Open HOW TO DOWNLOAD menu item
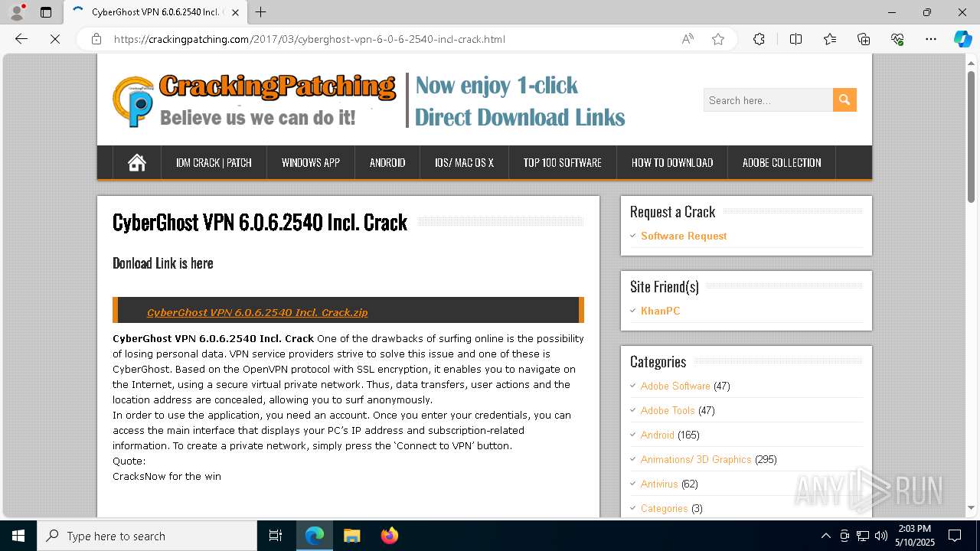This screenshot has height=551, width=980. pyautogui.click(x=672, y=162)
